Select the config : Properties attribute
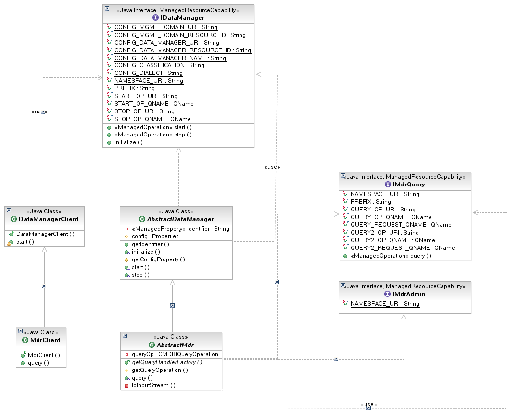This screenshot has height=420, width=518. pos(155,236)
